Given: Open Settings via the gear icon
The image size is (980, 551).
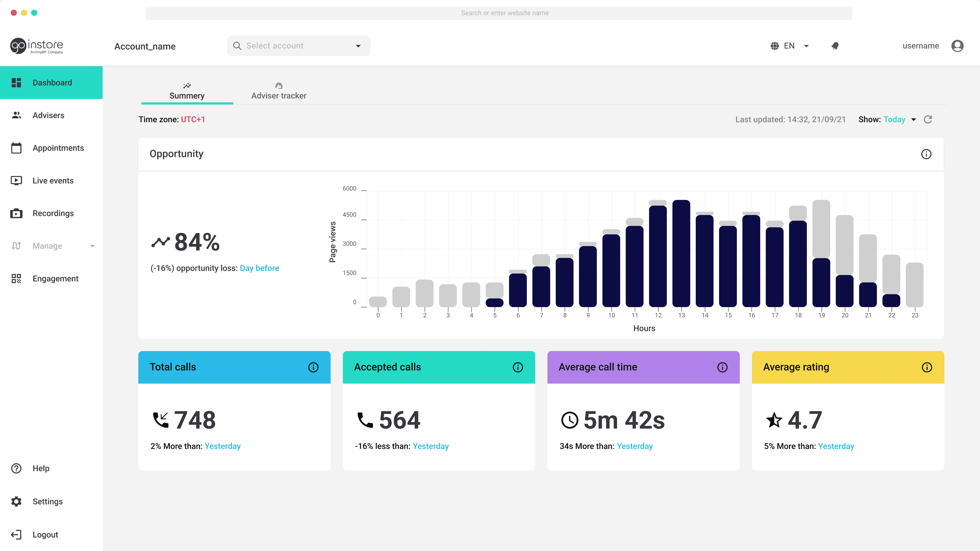Looking at the screenshot, I should tap(16, 501).
